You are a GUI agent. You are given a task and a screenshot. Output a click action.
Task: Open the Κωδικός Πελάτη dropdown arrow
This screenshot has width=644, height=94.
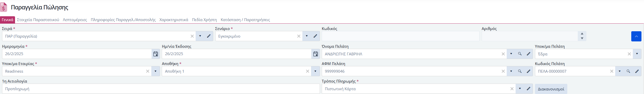click(x=620, y=71)
